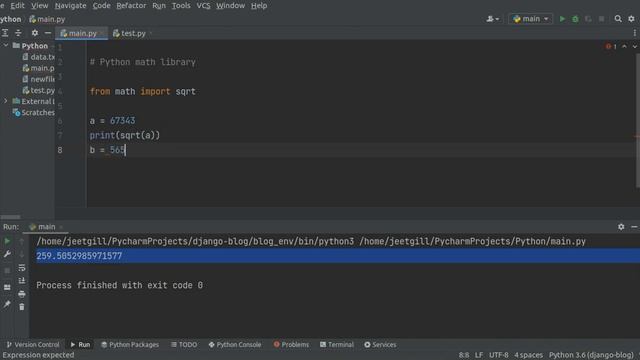
Task: Open the View menu
Action: pyautogui.click(x=40, y=5)
